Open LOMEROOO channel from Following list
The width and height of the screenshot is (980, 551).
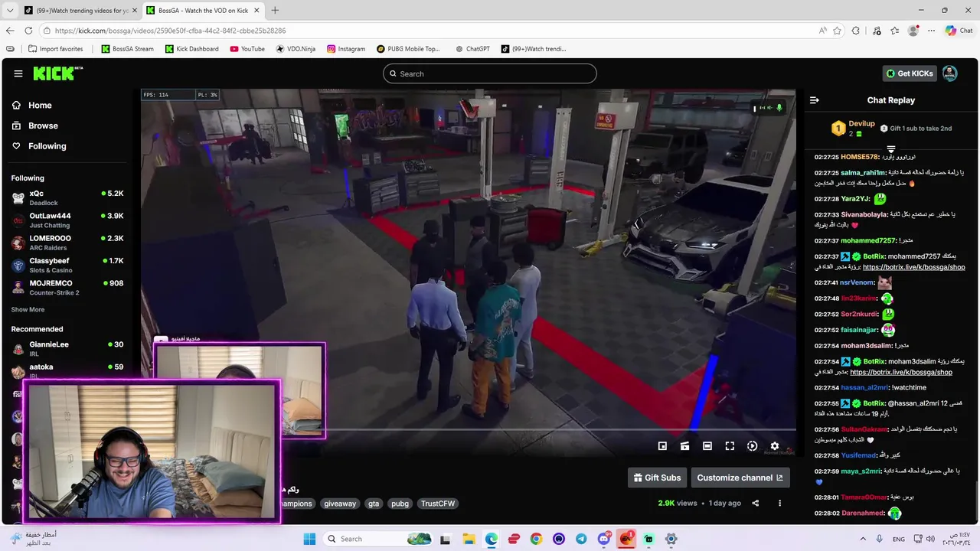tap(67, 243)
